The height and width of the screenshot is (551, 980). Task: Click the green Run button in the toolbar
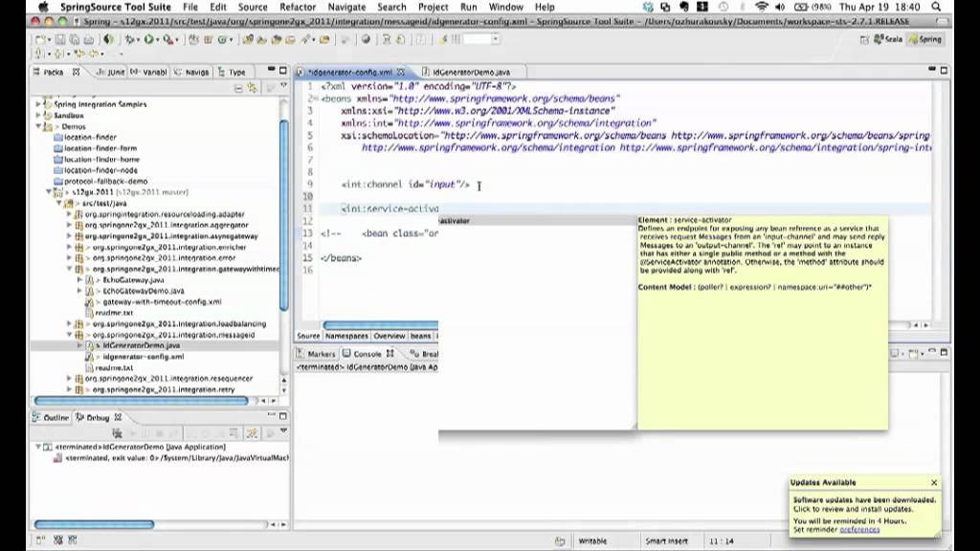[x=148, y=39]
